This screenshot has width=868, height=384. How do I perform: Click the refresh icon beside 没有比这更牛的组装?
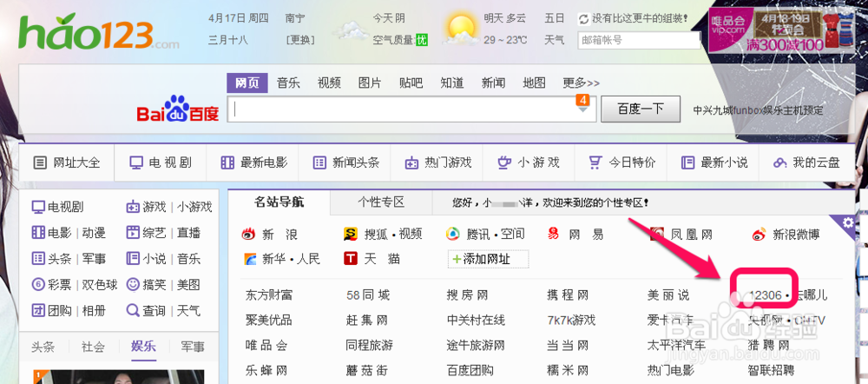[x=583, y=19]
